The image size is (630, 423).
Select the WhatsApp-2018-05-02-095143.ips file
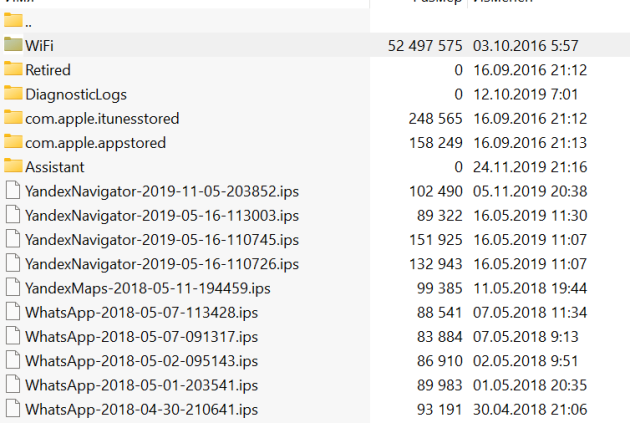tap(141, 361)
